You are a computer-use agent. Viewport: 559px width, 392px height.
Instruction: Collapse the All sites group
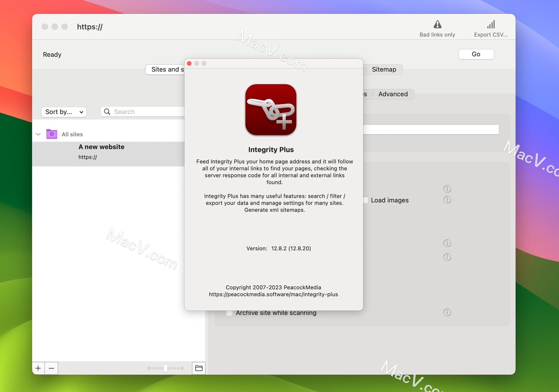[38, 134]
